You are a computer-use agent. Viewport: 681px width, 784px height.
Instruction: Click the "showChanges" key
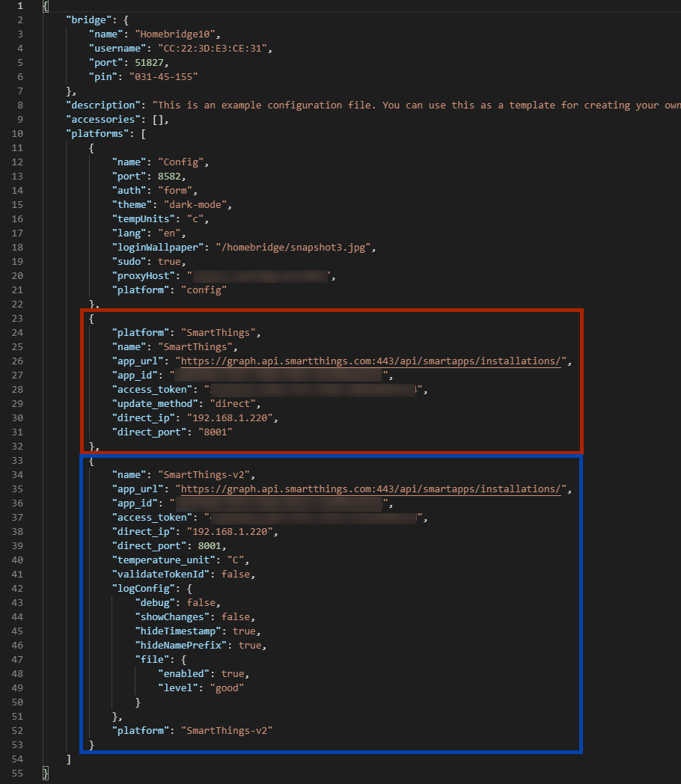pyautogui.click(x=173, y=617)
